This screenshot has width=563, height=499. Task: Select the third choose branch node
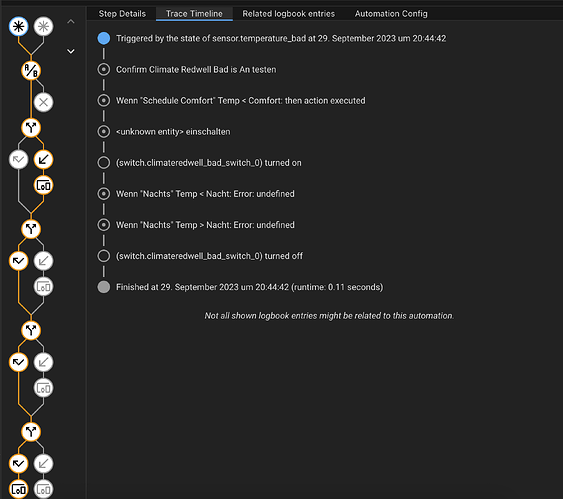tap(31, 330)
